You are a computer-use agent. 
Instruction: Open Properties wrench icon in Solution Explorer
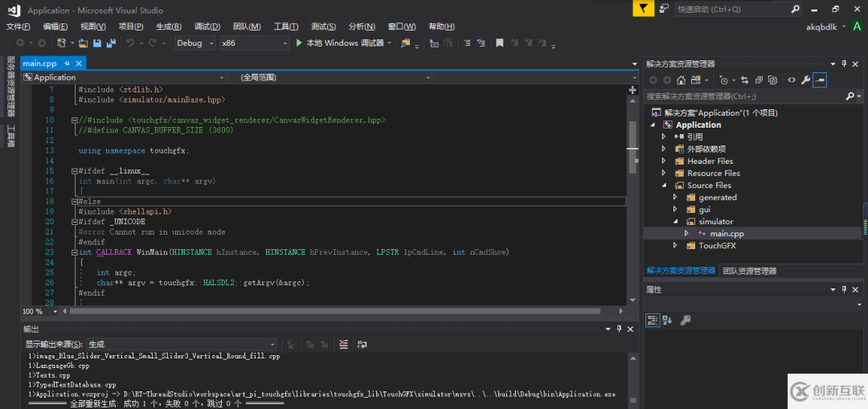tap(805, 80)
